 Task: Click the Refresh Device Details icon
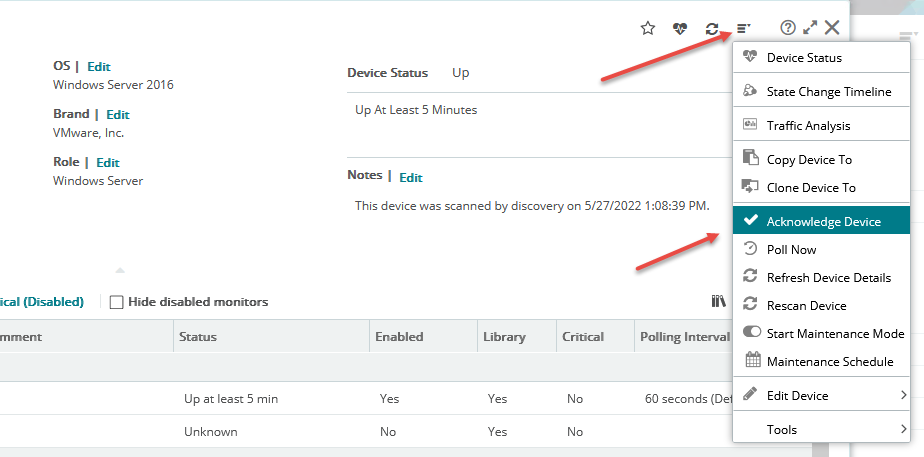click(750, 276)
